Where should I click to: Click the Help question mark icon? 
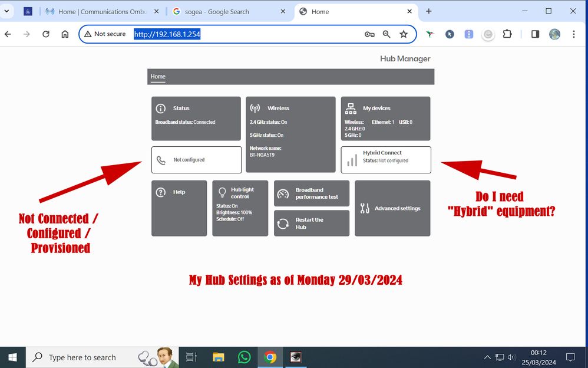click(x=160, y=192)
